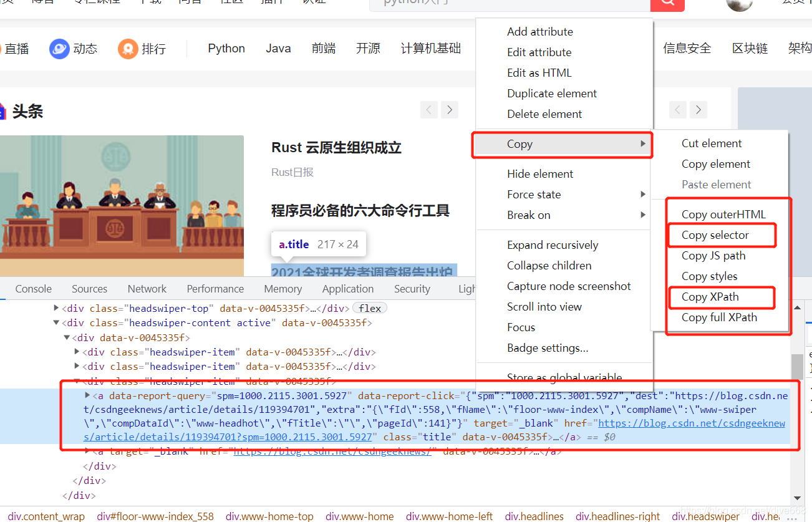Screen dimensions: 812x522
Task: Choose Collapse children
Action: click(549, 266)
